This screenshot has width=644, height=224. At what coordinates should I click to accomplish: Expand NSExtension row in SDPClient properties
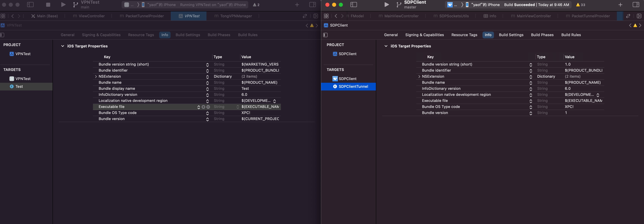[419, 77]
